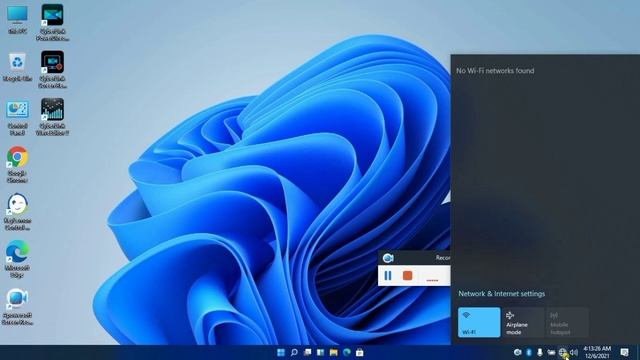Open taskbar Search magnifier
This screenshot has width=640, height=360.
[x=294, y=352]
